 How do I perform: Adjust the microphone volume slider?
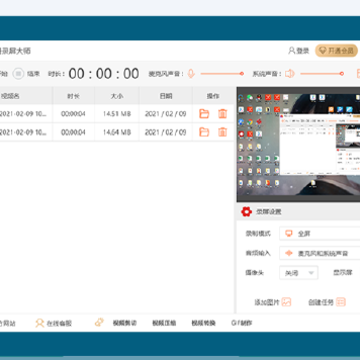(222, 74)
